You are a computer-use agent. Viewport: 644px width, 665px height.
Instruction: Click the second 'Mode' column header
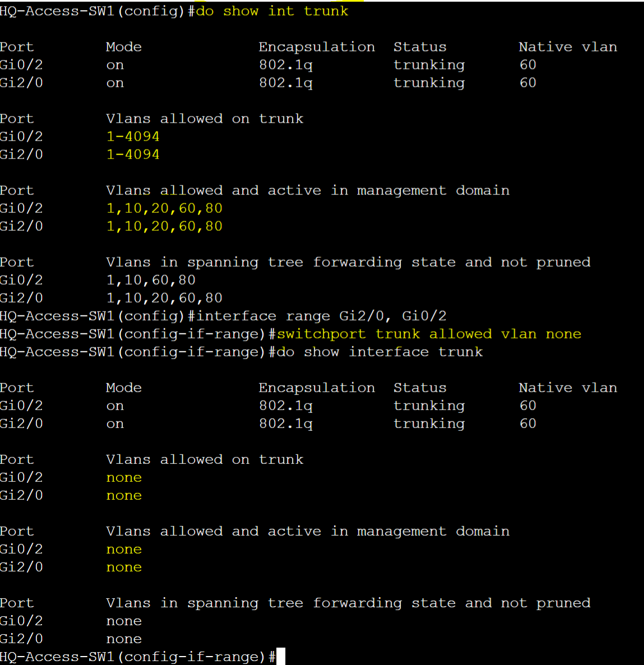pos(124,388)
